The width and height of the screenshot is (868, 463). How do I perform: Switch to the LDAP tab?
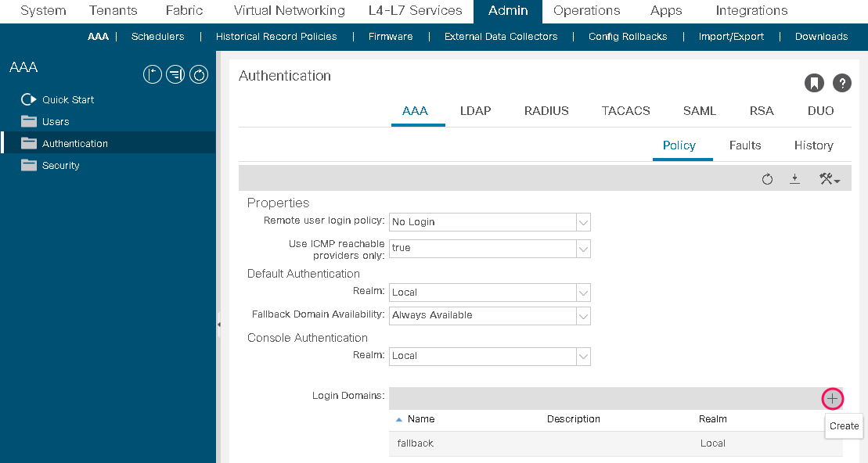[x=476, y=111]
